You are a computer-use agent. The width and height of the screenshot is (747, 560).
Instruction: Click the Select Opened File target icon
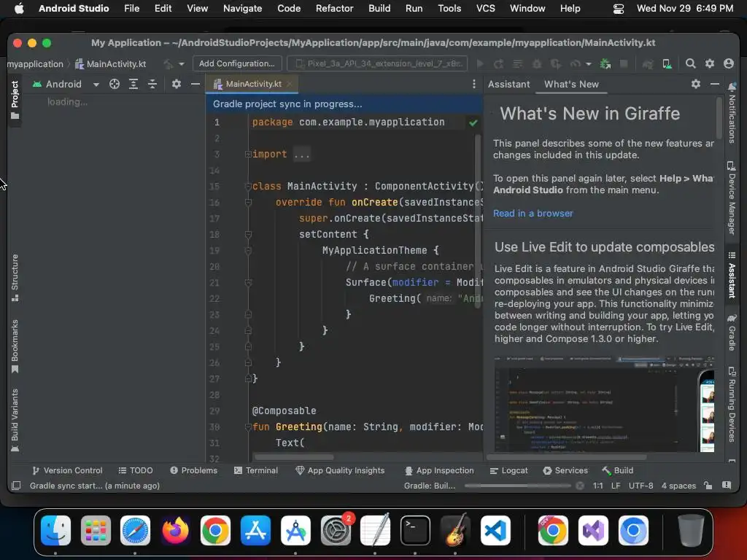pos(115,85)
